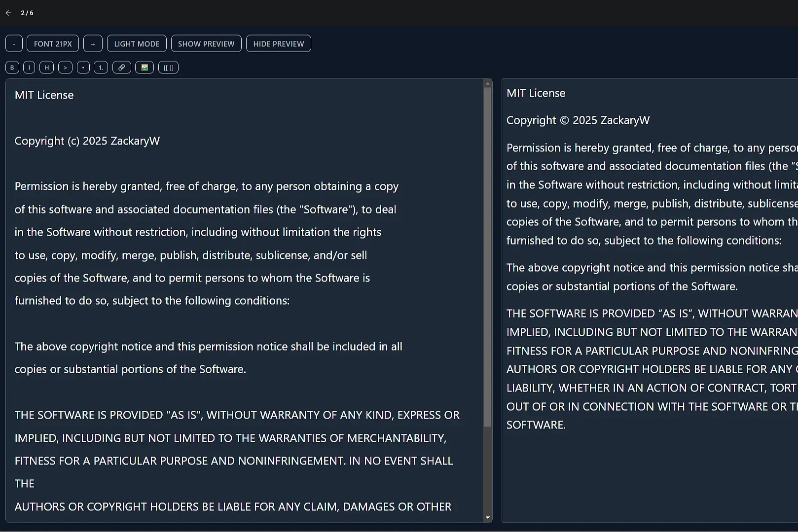The width and height of the screenshot is (798, 532).
Task: Click the editor scrollbar down arrow
Action: coord(488,518)
